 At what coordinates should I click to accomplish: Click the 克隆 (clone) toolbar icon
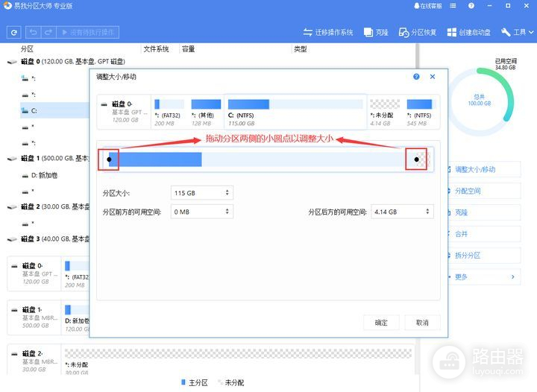point(376,33)
